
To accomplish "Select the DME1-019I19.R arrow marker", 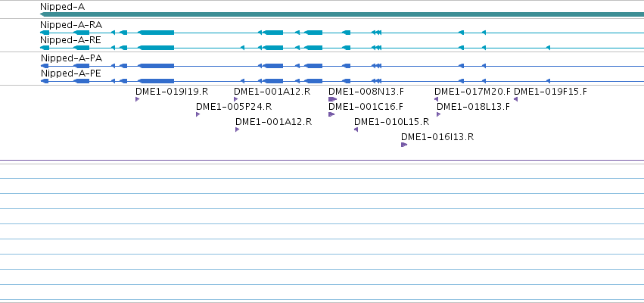I will 137,99.
